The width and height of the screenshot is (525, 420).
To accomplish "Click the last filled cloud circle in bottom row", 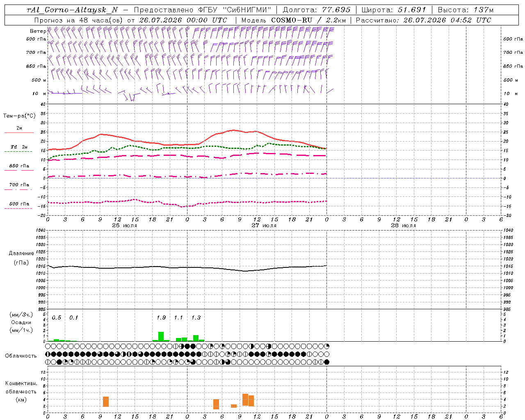I will (327, 362).
